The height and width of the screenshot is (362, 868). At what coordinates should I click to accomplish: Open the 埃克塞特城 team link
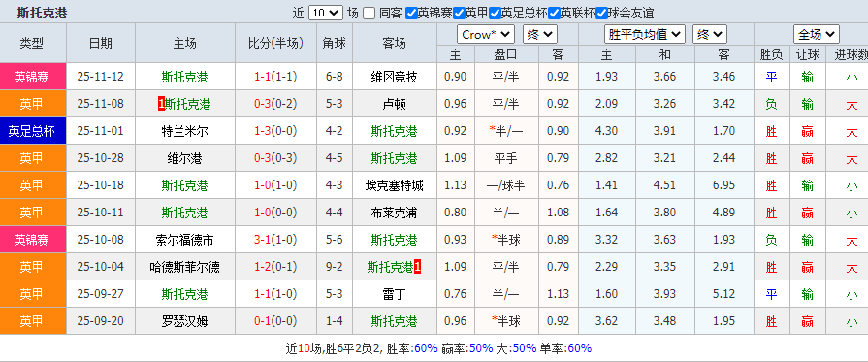click(x=394, y=185)
